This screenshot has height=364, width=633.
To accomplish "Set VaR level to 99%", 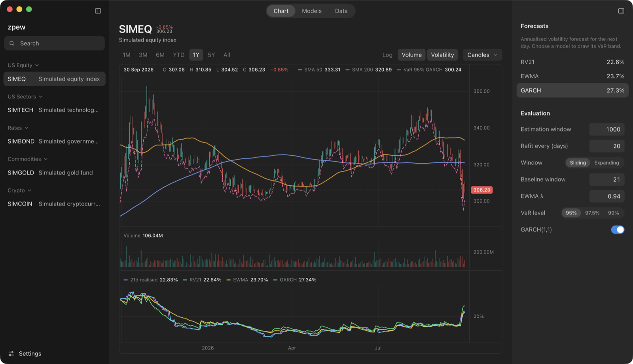I will pyautogui.click(x=613, y=213).
